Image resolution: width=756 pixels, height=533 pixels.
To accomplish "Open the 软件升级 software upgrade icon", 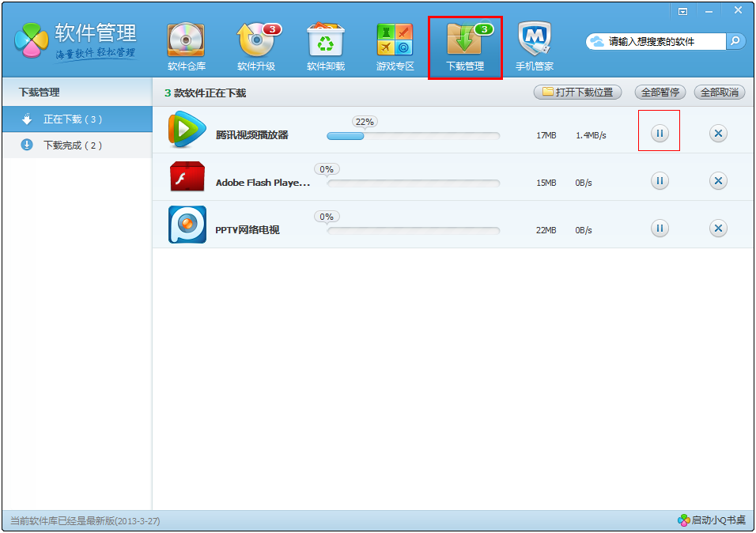I will point(255,41).
